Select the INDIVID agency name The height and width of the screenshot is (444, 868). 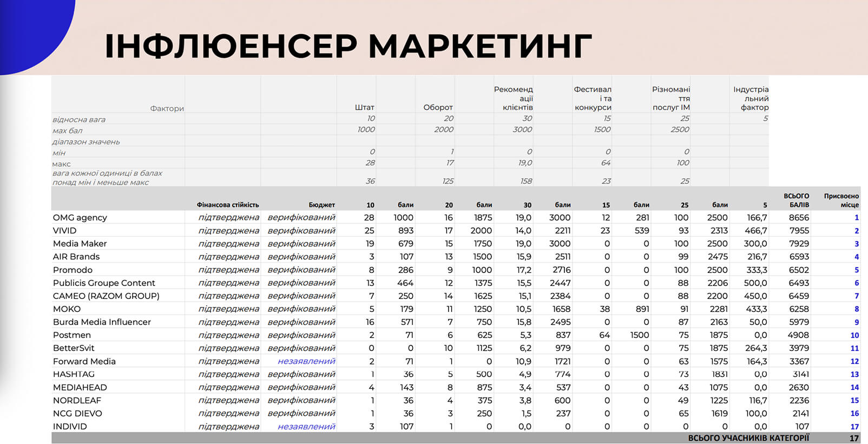pos(70,427)
